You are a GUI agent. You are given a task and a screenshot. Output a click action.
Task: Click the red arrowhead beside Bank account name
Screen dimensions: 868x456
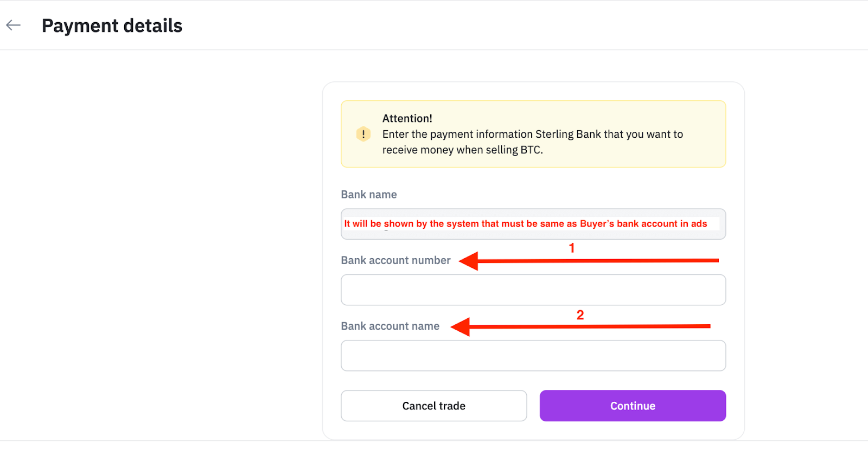pos(461,326)
